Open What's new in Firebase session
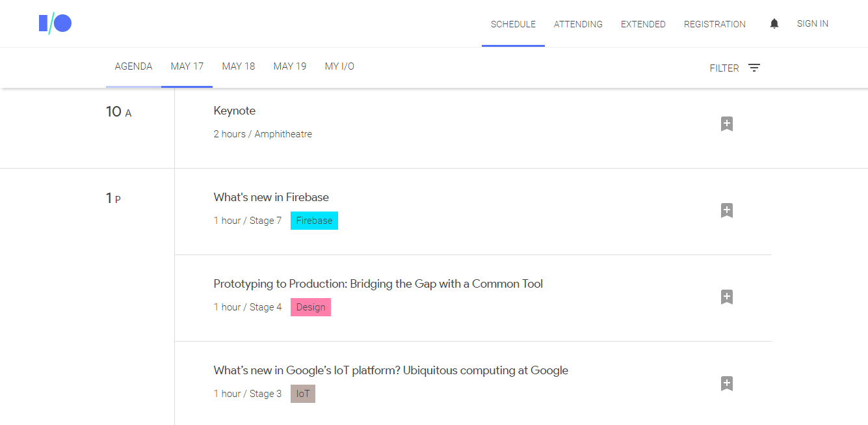868x425 pixels. 271,197
